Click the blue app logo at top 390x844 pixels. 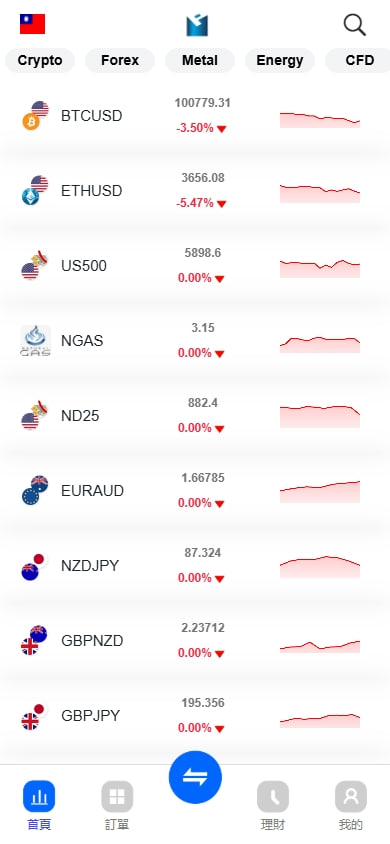point(197,25)
